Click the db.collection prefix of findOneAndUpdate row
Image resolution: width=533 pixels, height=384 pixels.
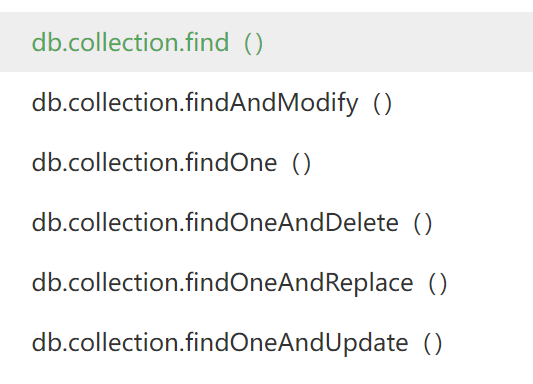click(x=107, y=343)
